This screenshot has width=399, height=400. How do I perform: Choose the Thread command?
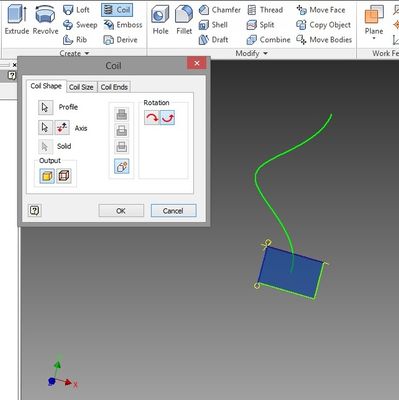pos(265,10)
